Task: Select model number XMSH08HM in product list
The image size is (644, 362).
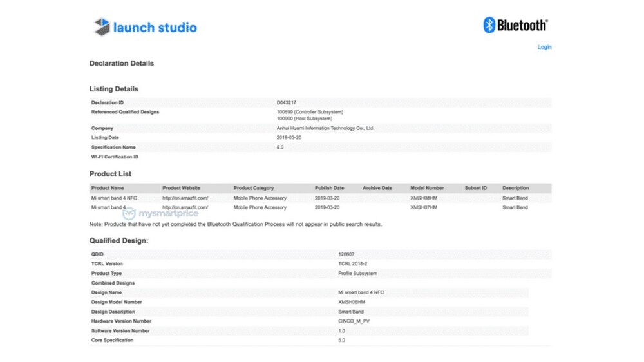Action: click(424, 198)
